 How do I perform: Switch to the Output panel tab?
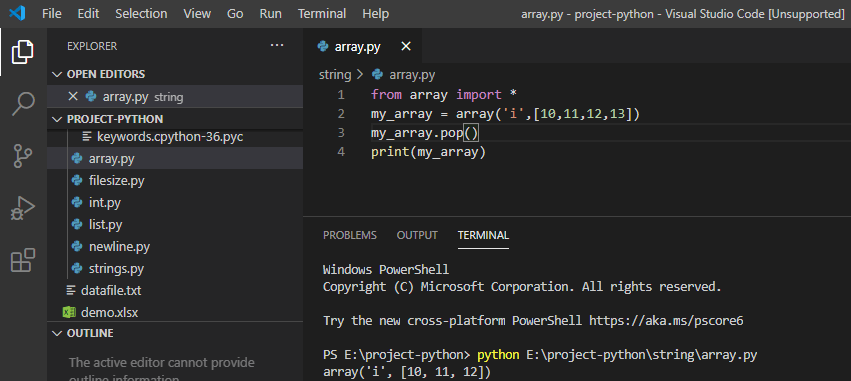417,236
